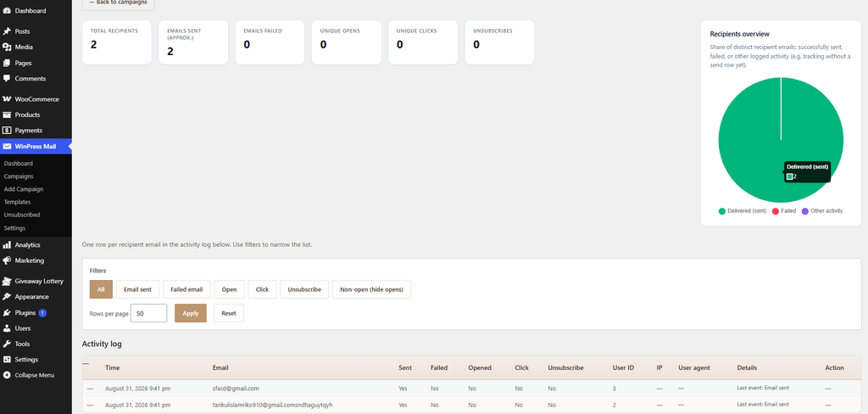The image size is (868, 414).
Task: Open the Tools wrench icon
Action: [7, 344]
